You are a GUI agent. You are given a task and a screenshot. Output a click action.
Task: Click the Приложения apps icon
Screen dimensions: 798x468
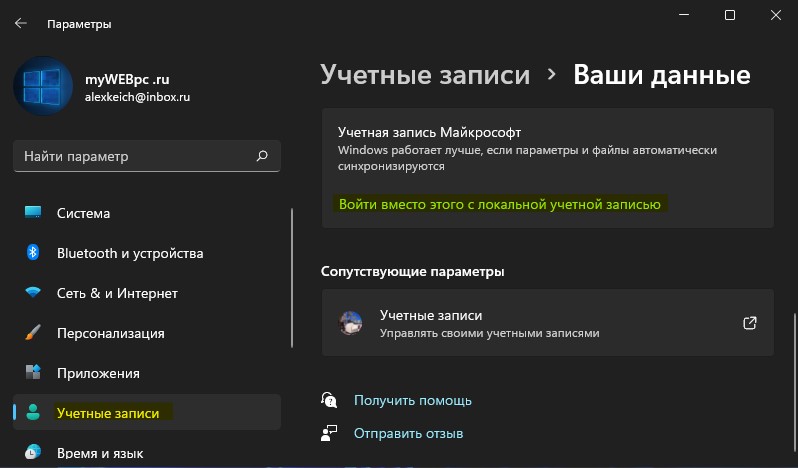[x=33, y=372]
